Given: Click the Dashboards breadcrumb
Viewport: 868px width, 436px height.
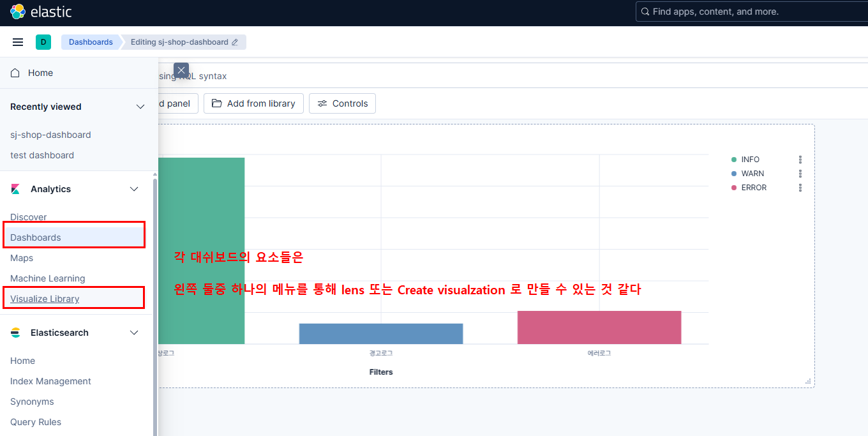Looking at the screenshot, I should tap(91, 42).
